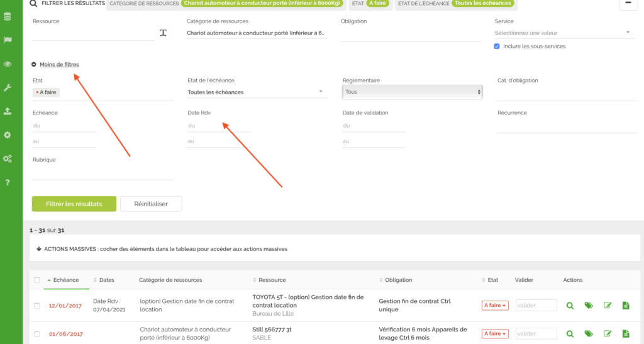This screenshot has width=644, height=344.
Task: Click tags icon on the Still 566777 row
Action: (x=589, y=334)
